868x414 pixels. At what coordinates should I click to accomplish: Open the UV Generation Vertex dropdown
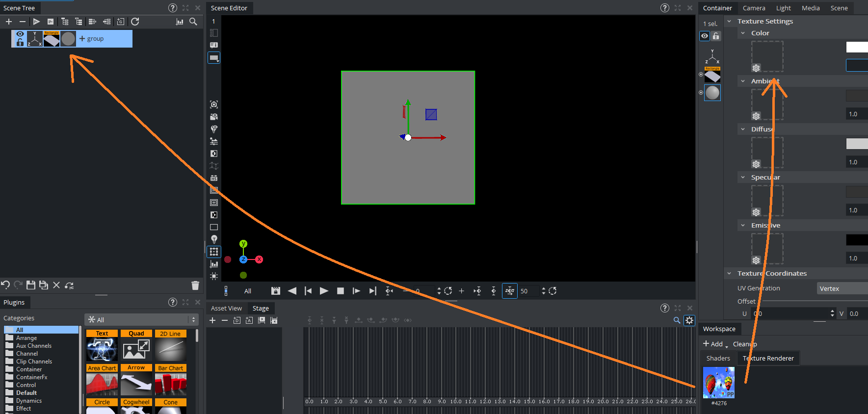tap(842, 288)
